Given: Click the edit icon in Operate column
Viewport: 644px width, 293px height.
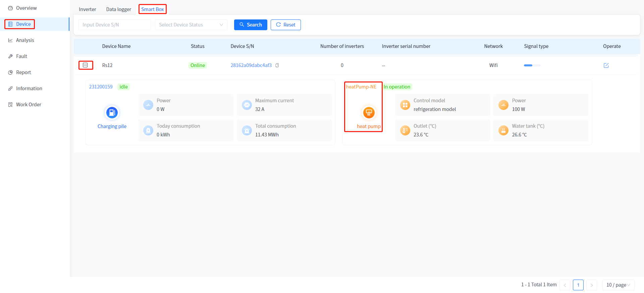Looking at the screenshot, I should [606, 65].
